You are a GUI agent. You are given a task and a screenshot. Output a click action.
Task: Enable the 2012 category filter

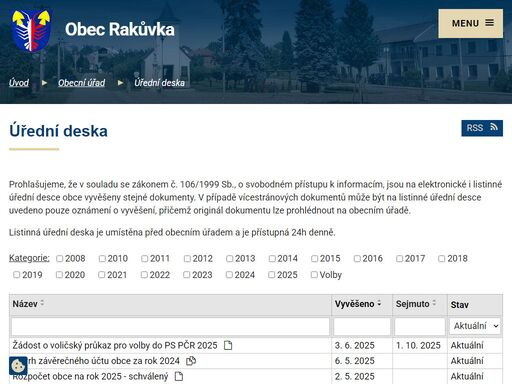point(187,259)
